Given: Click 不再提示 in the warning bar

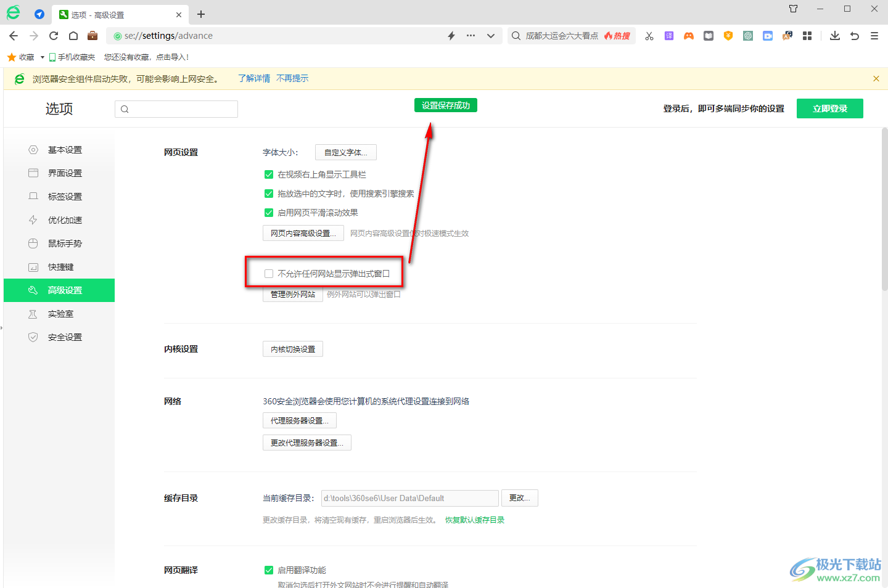Looking at the screenshot, I should tap(292, 79).
